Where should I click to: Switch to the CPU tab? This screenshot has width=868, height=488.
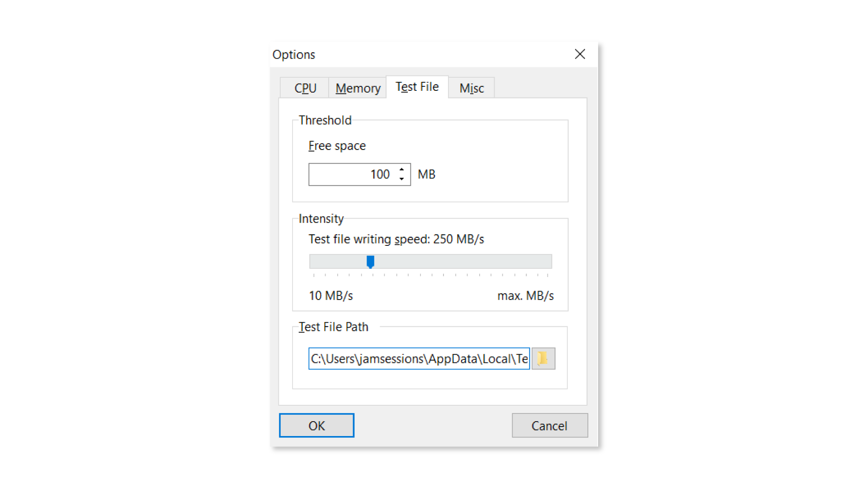point(305,87)
